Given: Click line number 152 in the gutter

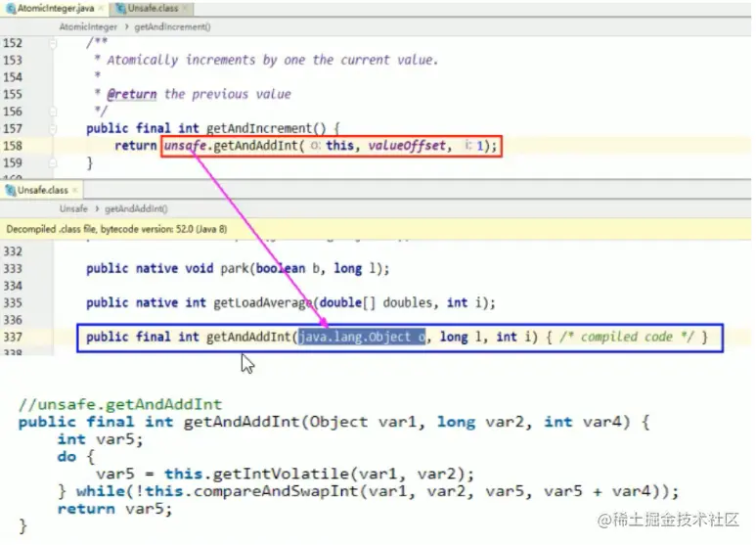Looking at the screenshot, I should tap(13, 43).
